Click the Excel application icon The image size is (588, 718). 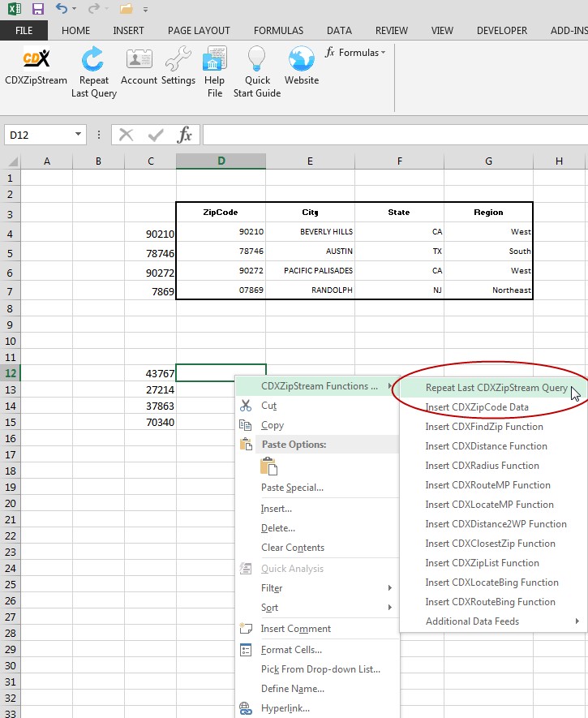[14, 9]
